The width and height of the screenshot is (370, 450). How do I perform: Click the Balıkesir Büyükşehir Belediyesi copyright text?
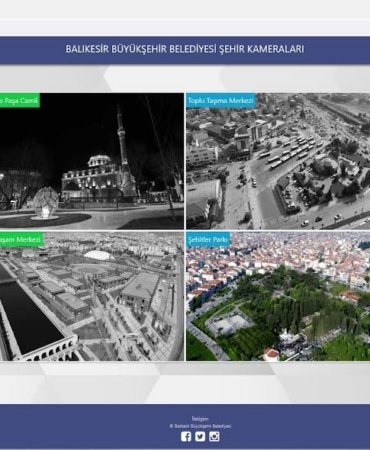click(x=200, y=426)
